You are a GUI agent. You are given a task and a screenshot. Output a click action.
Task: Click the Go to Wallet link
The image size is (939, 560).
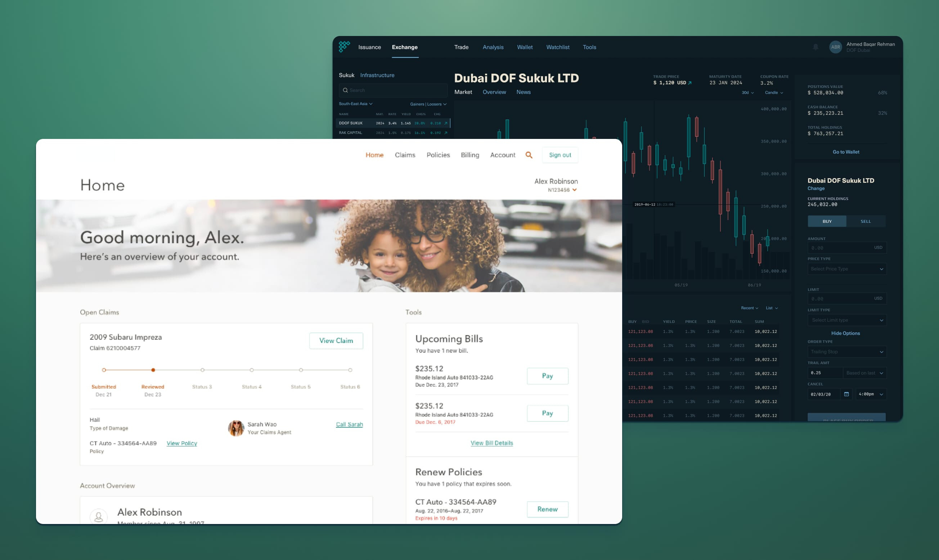click(x=846, y=152)
